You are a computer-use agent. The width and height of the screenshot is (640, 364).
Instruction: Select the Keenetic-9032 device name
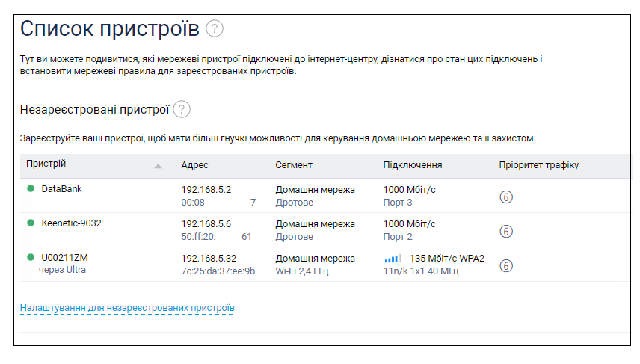click(73, 223)
